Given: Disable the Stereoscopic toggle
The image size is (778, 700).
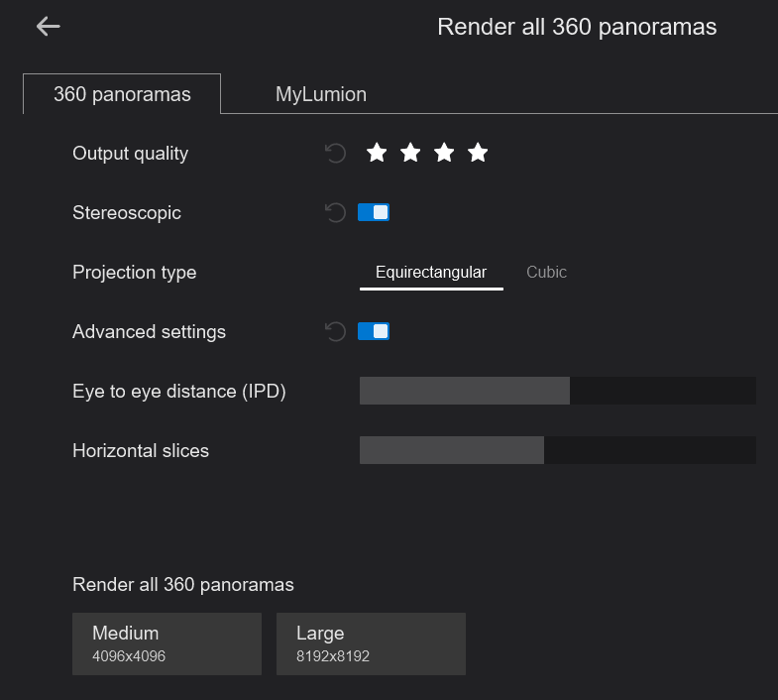Looking at the screenshot, I should pos(374,212).
